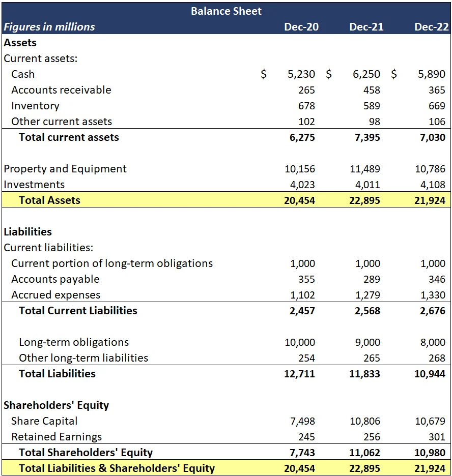Click the Investments row label

(34, 185)
